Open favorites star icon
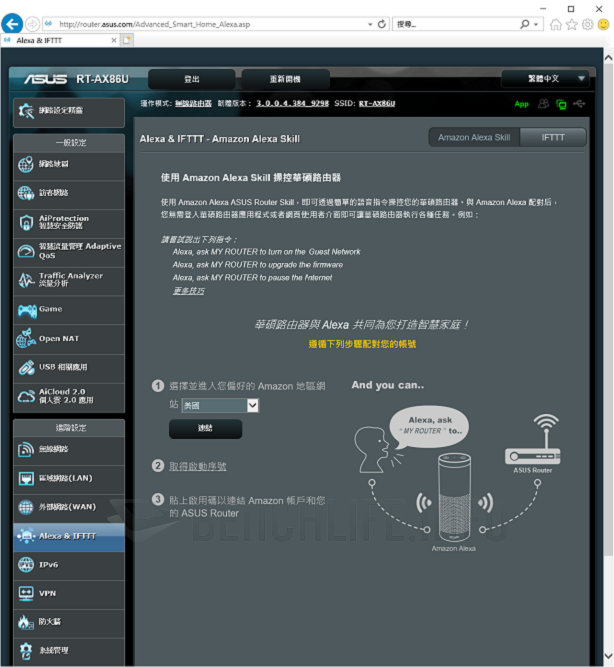Image resolution: width=614 pixels, height=667 pixels. [x=572, y=24]
